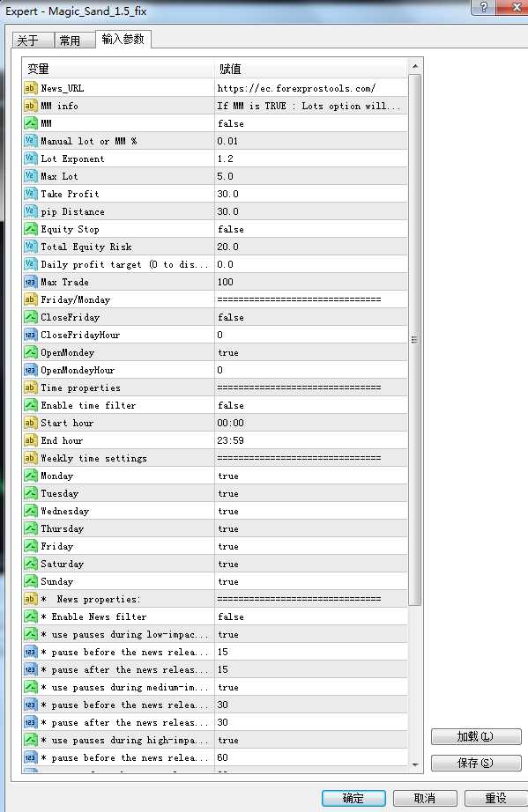Select the Enable News filter value cell
Viewport: 528px width, 812px height.
[x=311, y=616]
